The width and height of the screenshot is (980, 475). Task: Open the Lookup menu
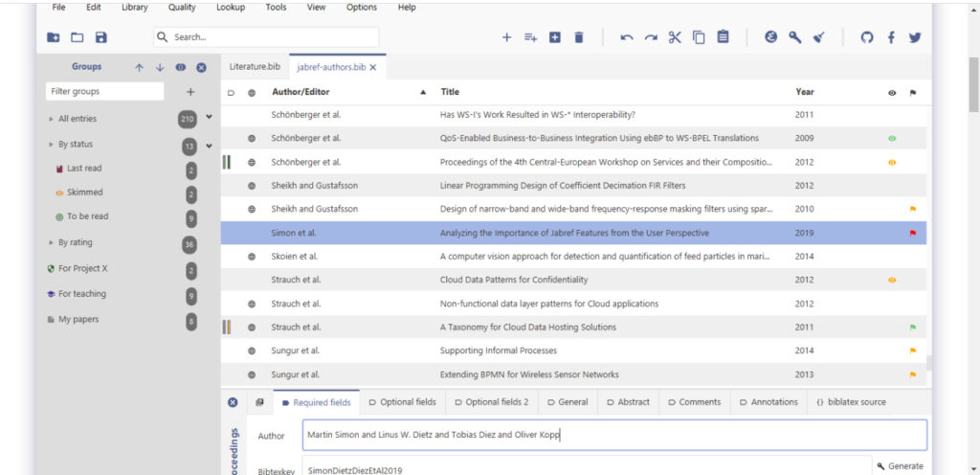tap(231, 8)
